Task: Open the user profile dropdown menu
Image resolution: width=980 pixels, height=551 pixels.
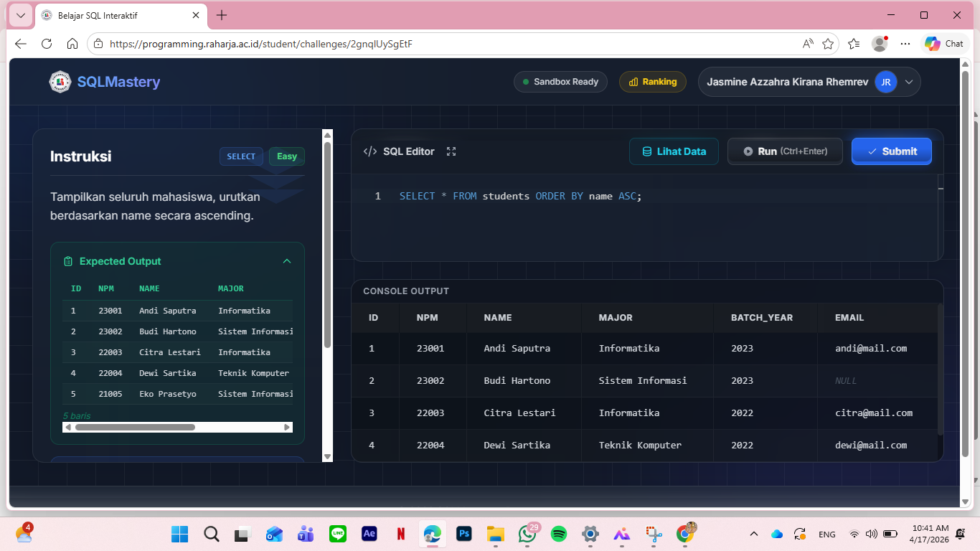Action: point(909,82)
